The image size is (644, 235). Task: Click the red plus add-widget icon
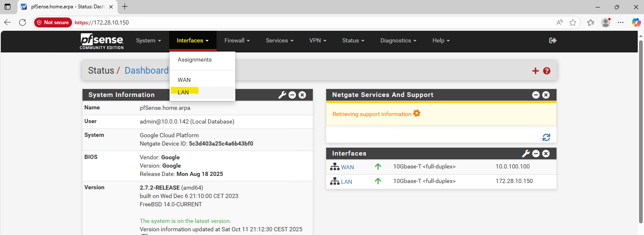coord(536,71)
